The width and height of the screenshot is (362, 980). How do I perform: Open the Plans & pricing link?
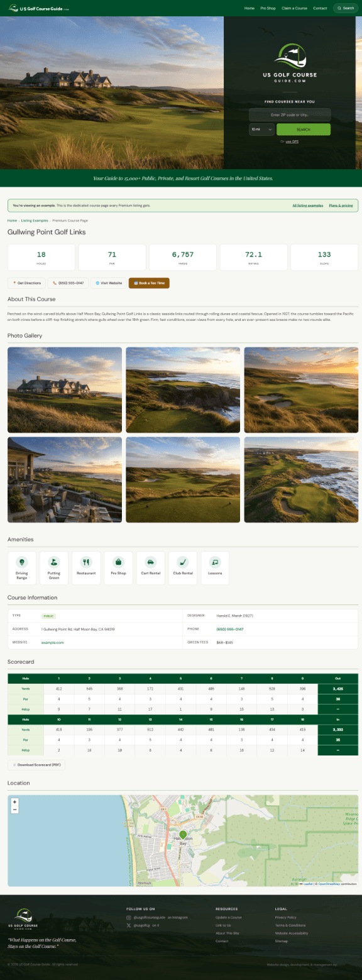341,206
